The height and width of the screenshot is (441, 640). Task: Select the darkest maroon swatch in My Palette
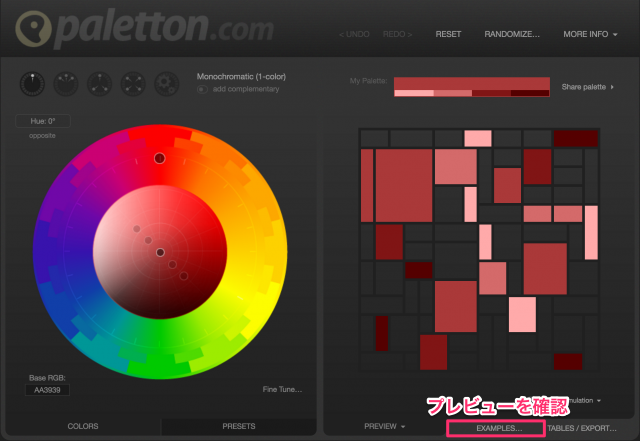530,93
